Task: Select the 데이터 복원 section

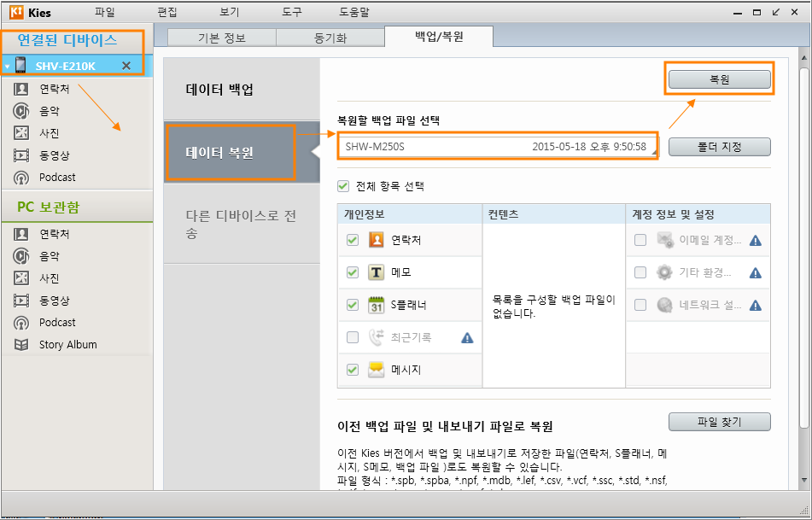Action: click(x=242, y=153)
